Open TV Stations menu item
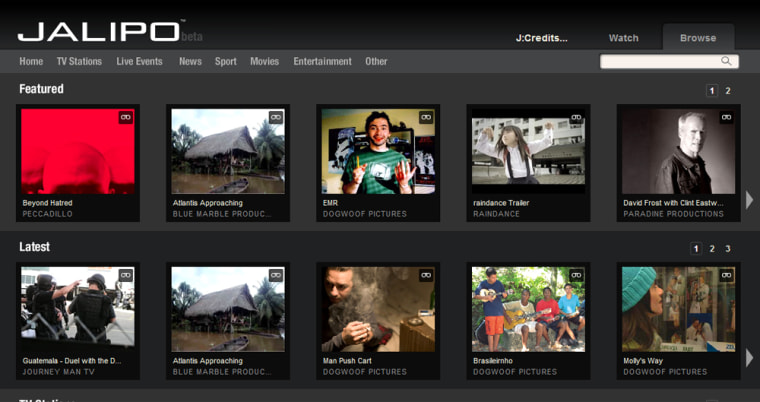This screenshot has height=402, width=760. pyautogui.click(x=79, y=62)
